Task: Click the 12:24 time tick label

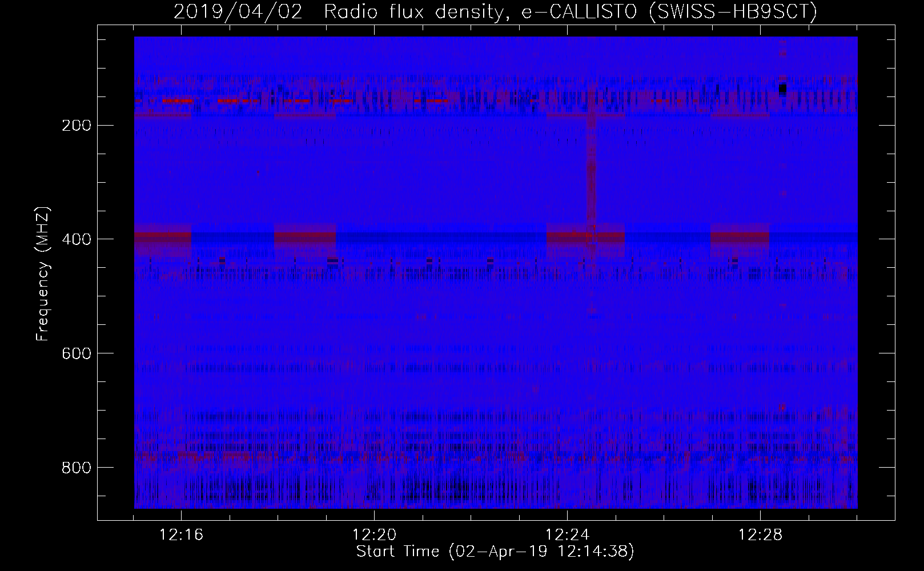Action: (x=568, y=535)
